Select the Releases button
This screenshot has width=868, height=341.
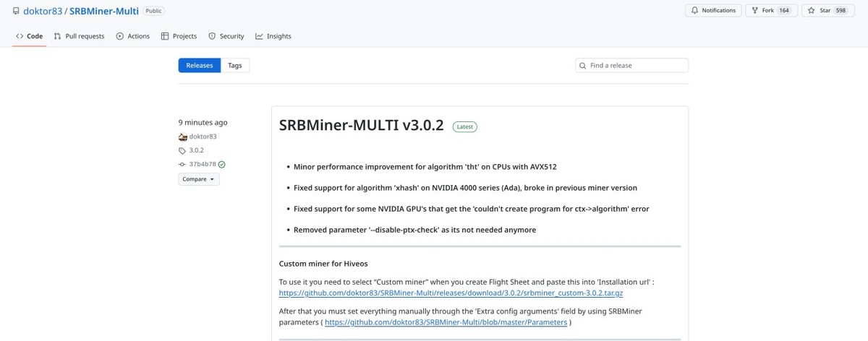coord(200,65)
